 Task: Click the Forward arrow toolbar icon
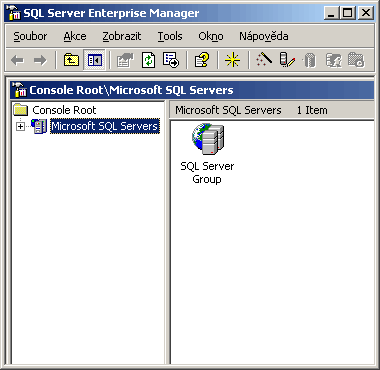click(x=40, y=60)
